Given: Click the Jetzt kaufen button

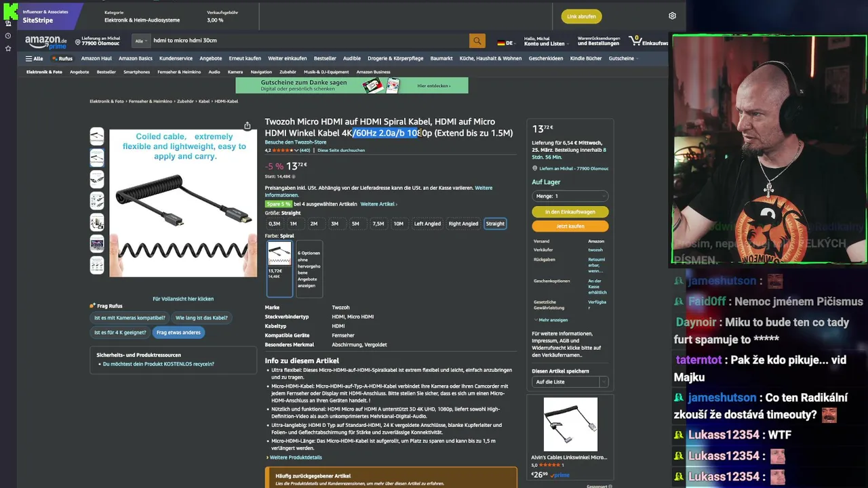Looking at the screenshot, I should pos(570,226).
